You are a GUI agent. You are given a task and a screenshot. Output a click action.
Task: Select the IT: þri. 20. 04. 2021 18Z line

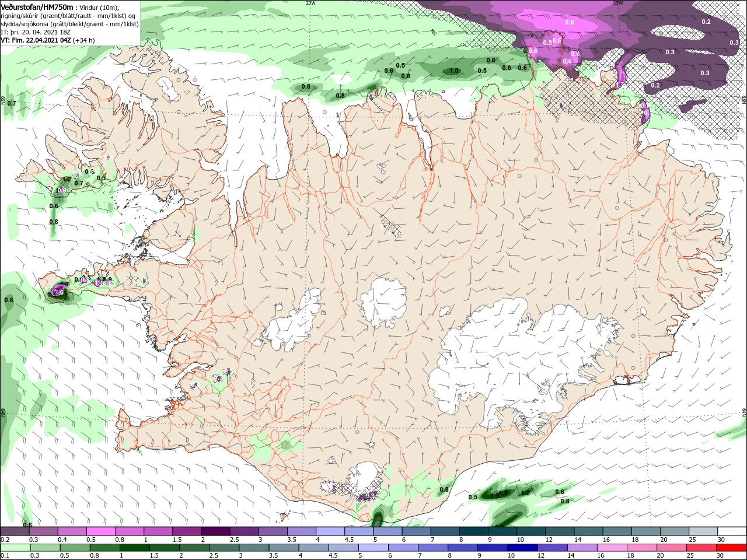(x=36, y=33)
